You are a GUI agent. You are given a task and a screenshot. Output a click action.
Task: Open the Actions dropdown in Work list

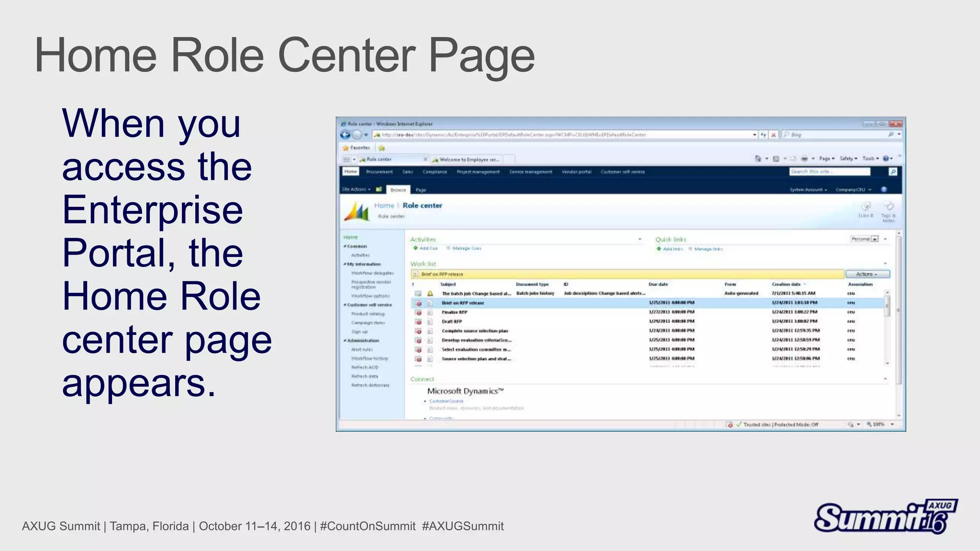pyautogui.click(x=867, y=274)
